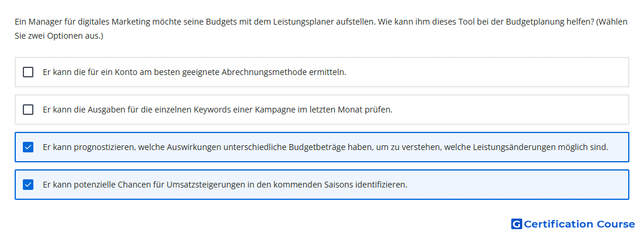This screenshot has height=235, width=644.
Task: Select answer text about geeignete Abrechnungsmethode
Action: click(194, 72)
